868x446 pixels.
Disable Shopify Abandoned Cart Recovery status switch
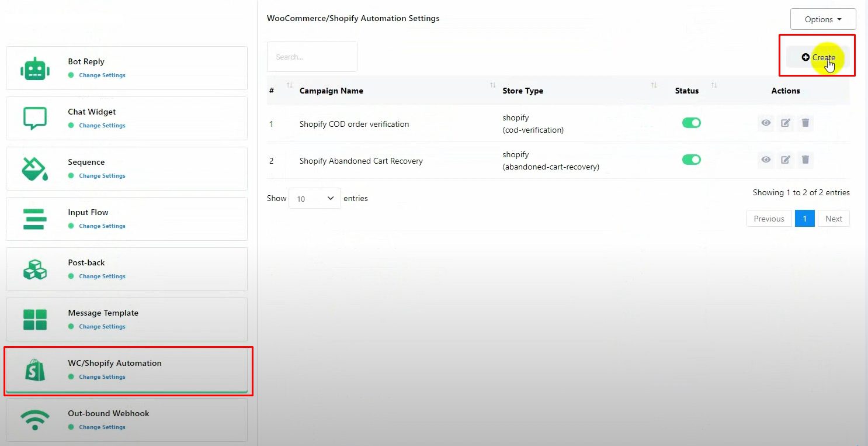[691, 160]
